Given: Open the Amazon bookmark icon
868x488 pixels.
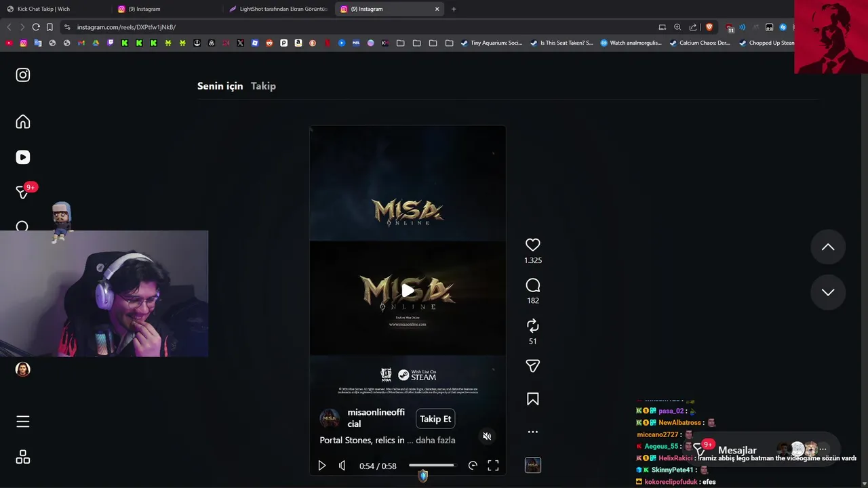Looking at the screenshot, I should (x=298, y=43).
